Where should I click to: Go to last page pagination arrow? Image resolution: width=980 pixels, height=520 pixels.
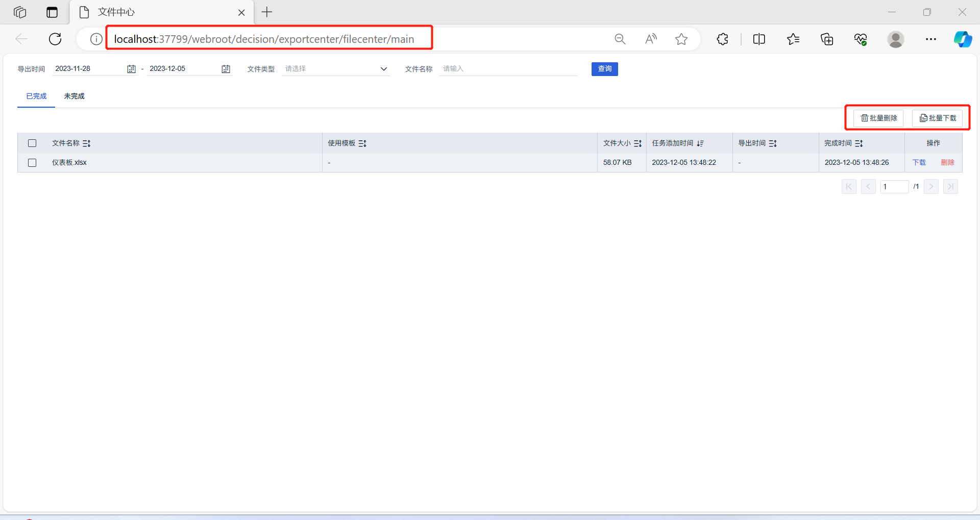[950, 187]
